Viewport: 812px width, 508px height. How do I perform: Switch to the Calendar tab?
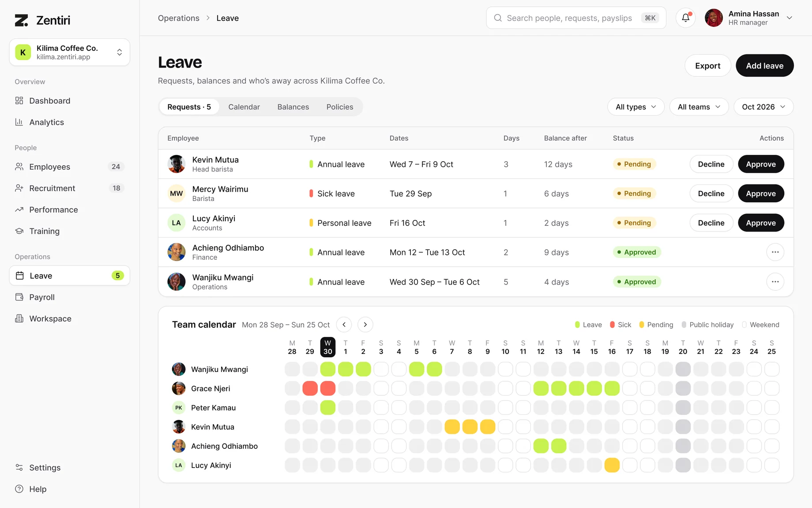(244, 107)
